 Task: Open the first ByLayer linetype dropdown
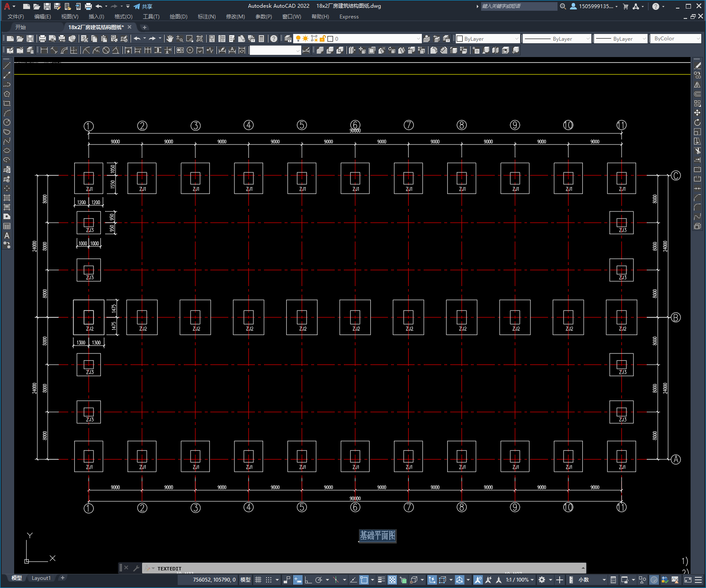click(x=557, y=39)
